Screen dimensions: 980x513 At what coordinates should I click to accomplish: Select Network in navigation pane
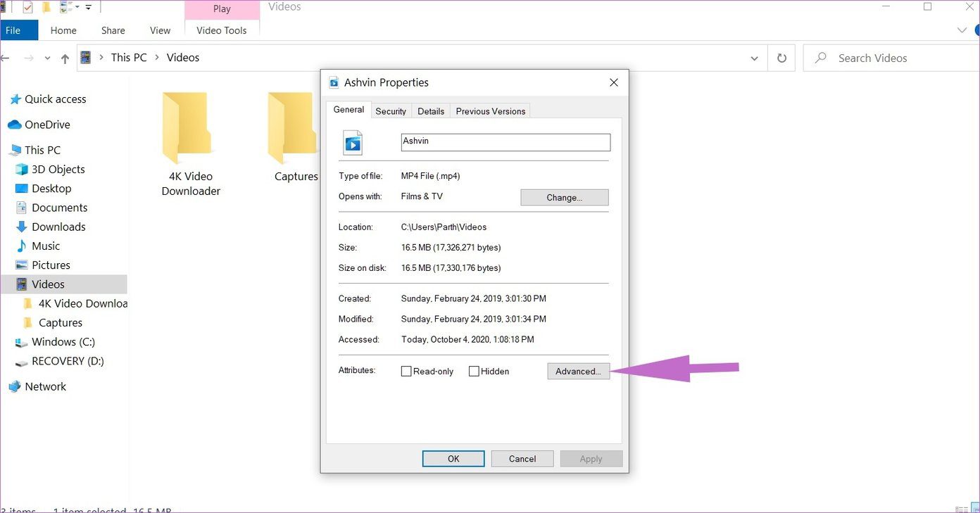coord(45,386)
